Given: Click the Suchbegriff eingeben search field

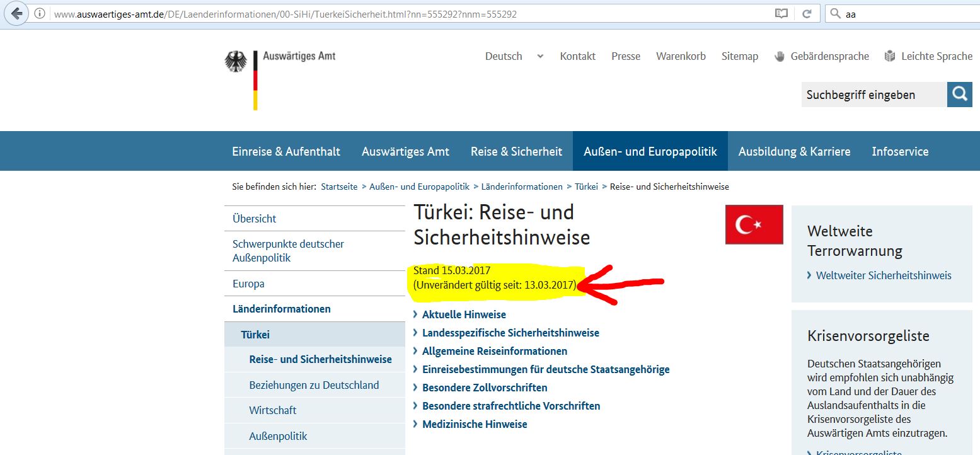Looking at the screenshot, I should 873,95.
